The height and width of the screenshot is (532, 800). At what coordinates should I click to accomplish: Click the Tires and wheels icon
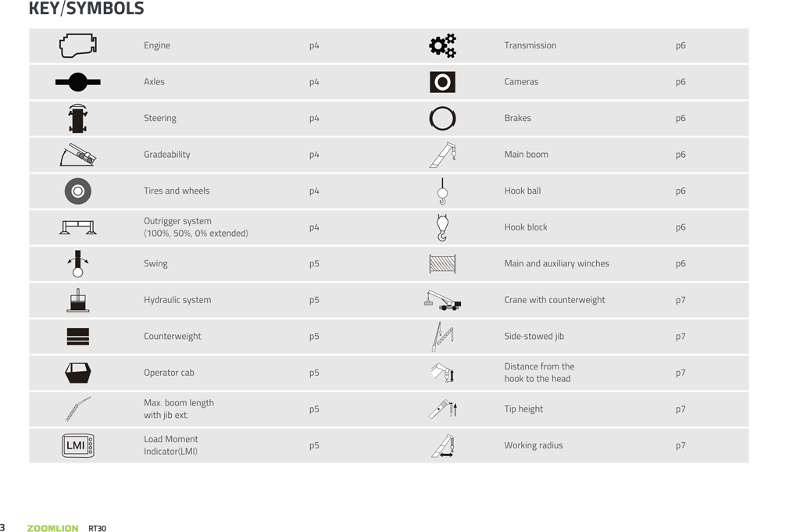(x=78, y=191)
